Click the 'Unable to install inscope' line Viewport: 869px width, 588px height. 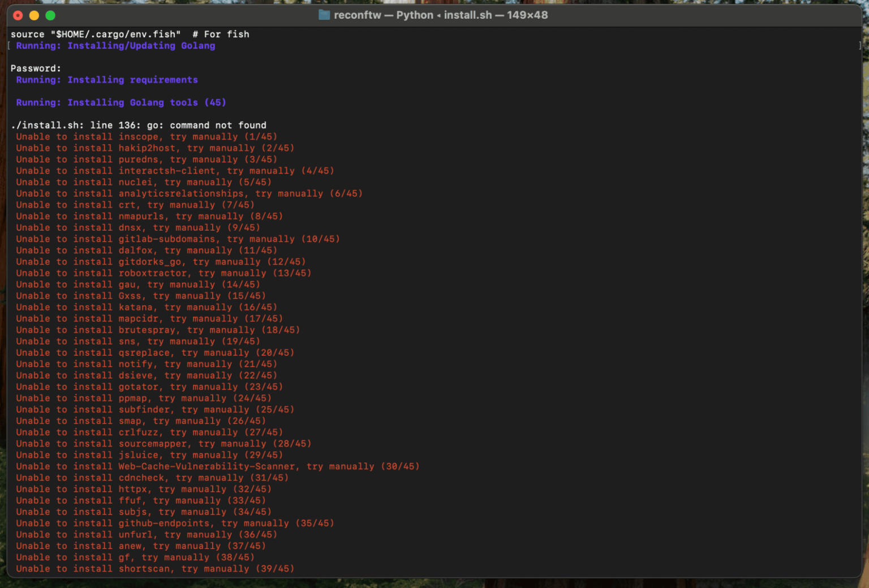pos(147,137)
